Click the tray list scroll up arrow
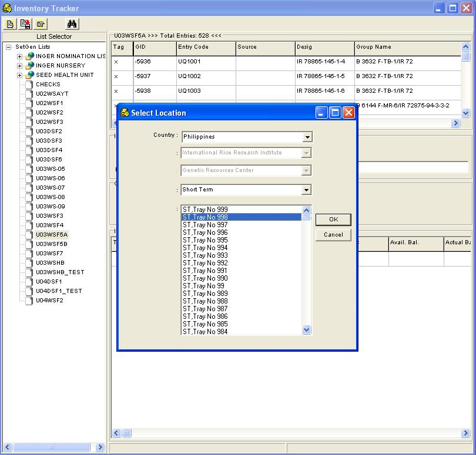 pyautogui.click(x=307, y=210)
